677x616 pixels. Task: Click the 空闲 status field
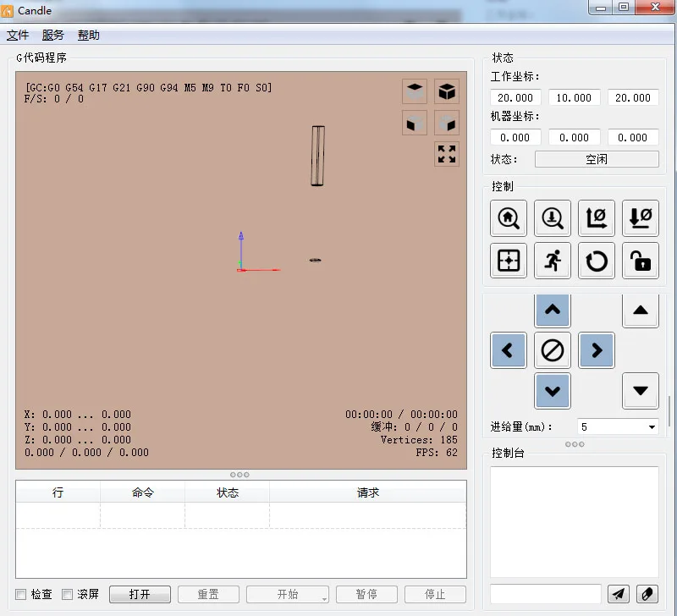click(x=597, y=159)
